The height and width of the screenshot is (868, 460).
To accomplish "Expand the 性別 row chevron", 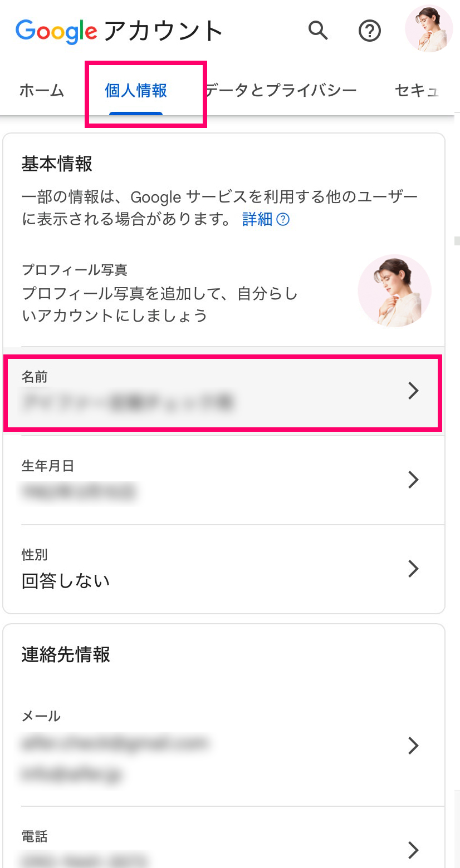I will [413, 569].
